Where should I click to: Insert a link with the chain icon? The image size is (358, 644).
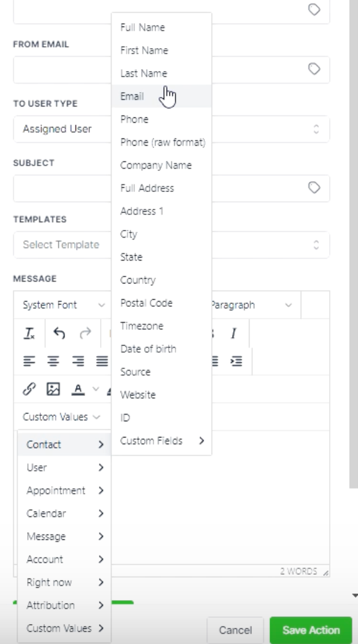click(x=29, y=389)
